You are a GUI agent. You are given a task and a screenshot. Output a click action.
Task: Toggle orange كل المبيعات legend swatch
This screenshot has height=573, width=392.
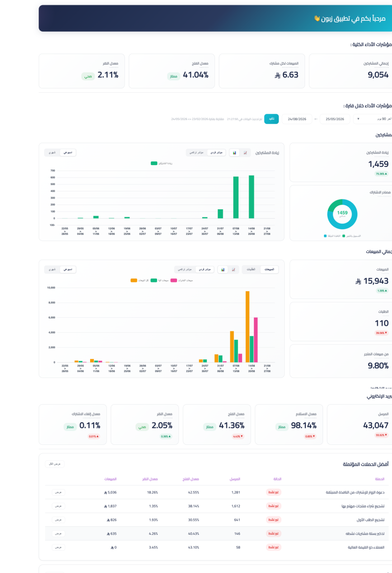click(134, 280)
